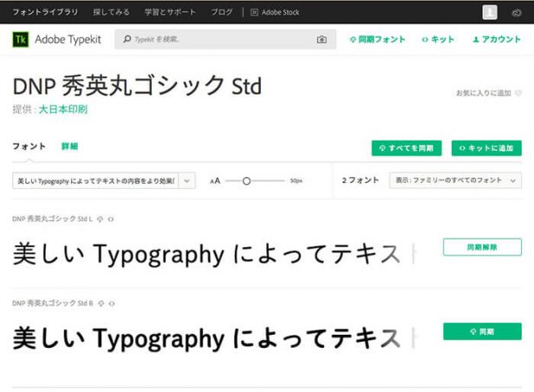
Task: Click the DNP 秀英丸ゴシック Std L label
Action: pos(52,219)
